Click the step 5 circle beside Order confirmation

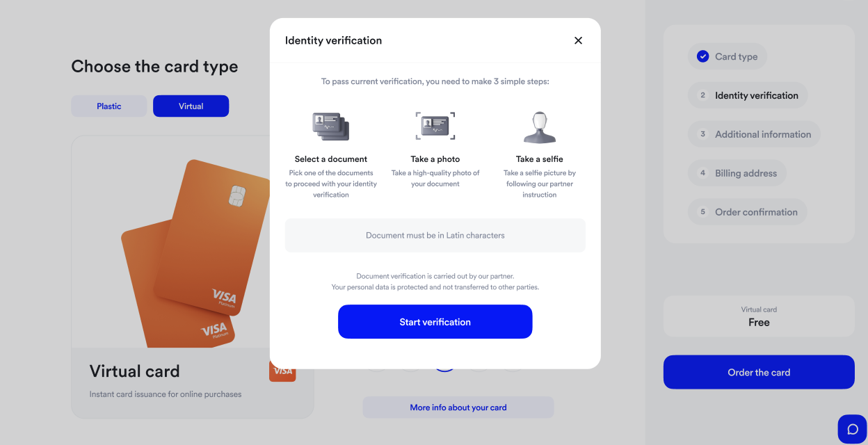[702, 211]
